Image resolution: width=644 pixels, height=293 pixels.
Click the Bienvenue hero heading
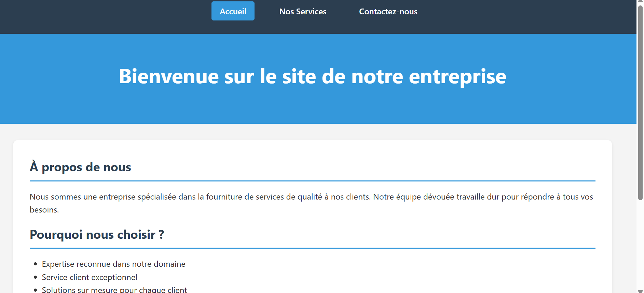312,76
